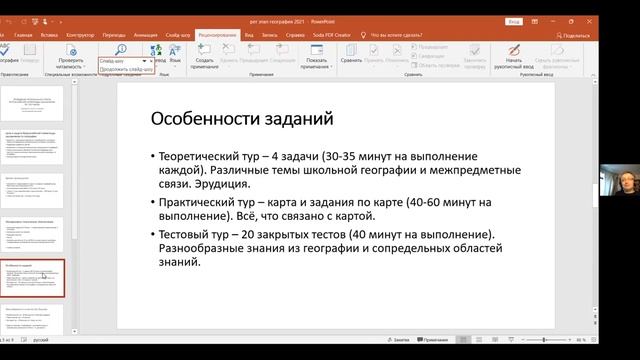640x360 pixels.
Task: Expand Show comments dropdown arrow
Action: point(331,67)
